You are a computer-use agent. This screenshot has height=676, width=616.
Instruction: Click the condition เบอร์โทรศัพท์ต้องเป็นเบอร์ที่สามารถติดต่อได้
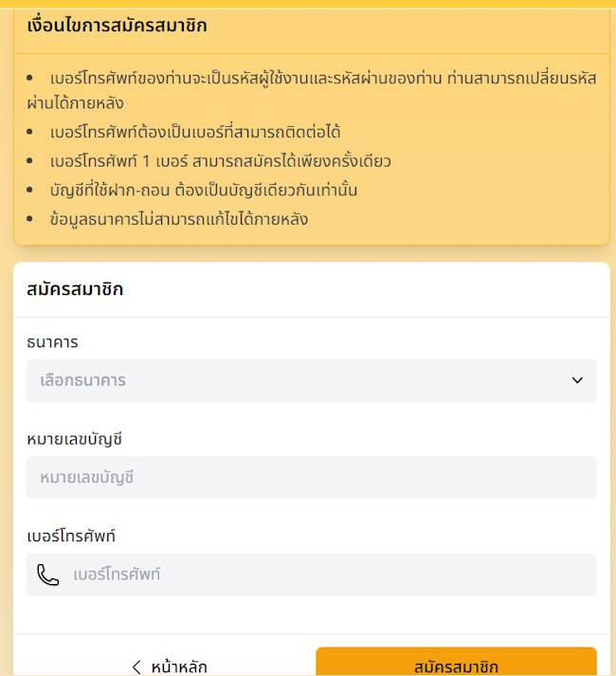pyautogui.click(x=195, y=132)
